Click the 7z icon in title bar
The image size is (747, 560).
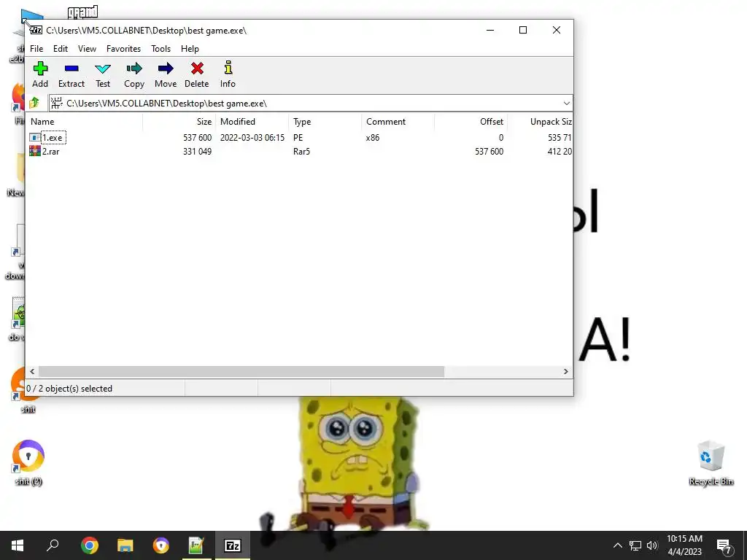[x=36, y=30]
